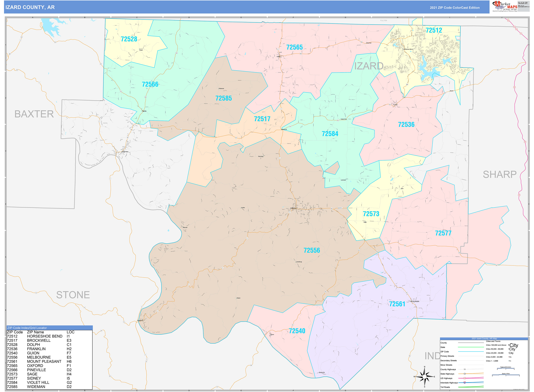Select the red city dot for Cities 5,000-24,999
Image resolution: width=534 pixels, height=392 pixels.
click(509, 357)
